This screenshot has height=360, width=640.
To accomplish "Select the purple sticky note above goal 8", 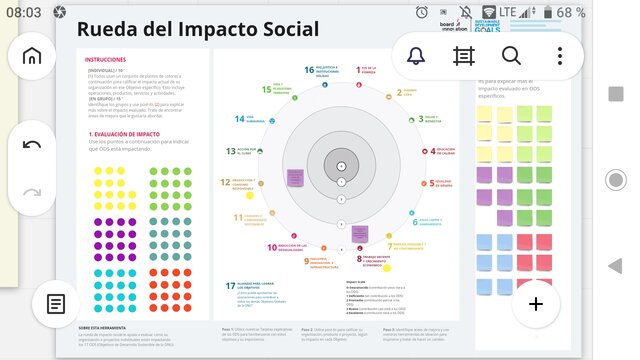I will [x=360, y=234].
